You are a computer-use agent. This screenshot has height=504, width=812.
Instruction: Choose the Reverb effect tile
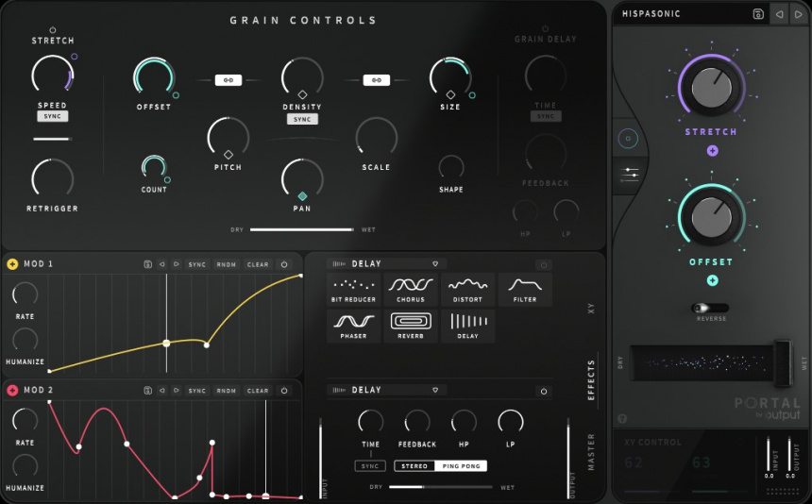[411, 326]
